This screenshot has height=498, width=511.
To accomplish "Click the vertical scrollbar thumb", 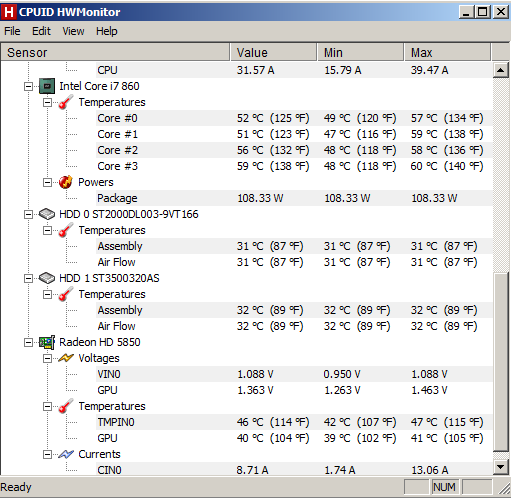I will tap(501, 362).
